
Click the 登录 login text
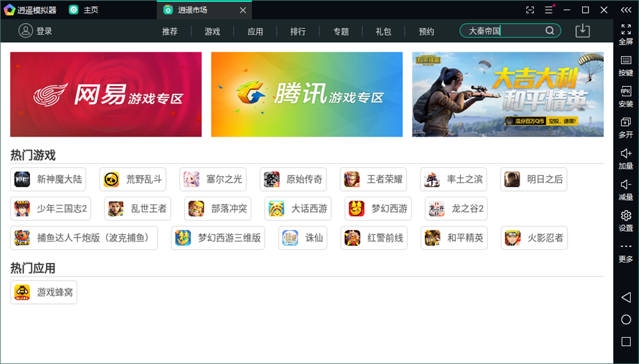point(45,31)
